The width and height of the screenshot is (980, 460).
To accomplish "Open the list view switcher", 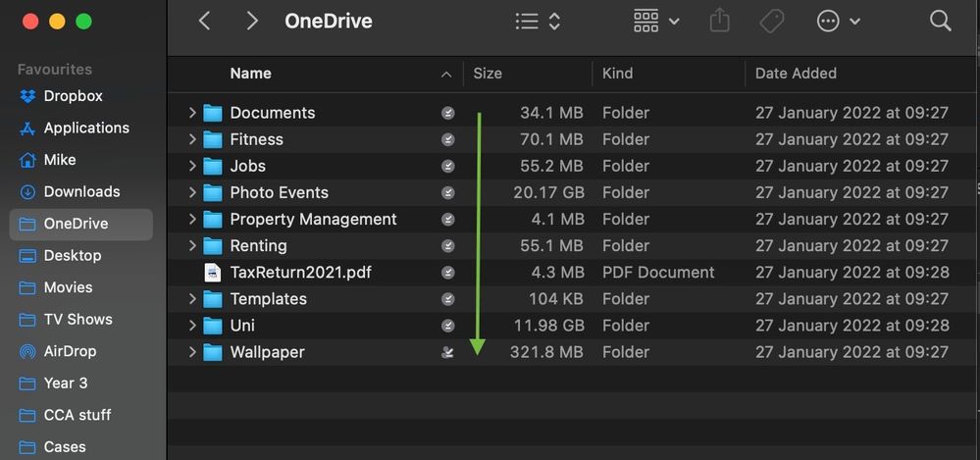I will pos(537,22).
